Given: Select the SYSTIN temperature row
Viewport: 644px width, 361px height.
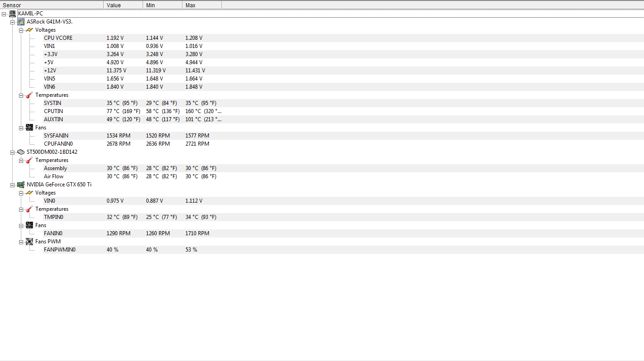Looking at the screenshot, I should 343,103.
